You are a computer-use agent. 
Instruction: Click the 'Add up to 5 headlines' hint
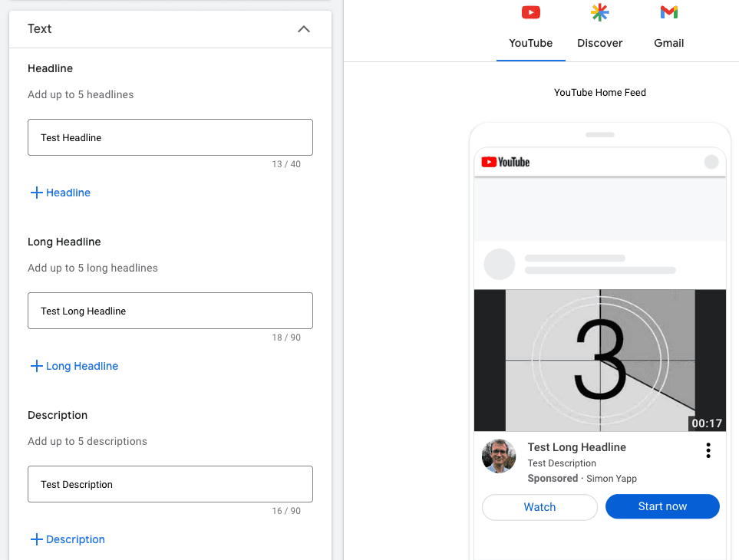pyautogui.click(x=81, y=94)
